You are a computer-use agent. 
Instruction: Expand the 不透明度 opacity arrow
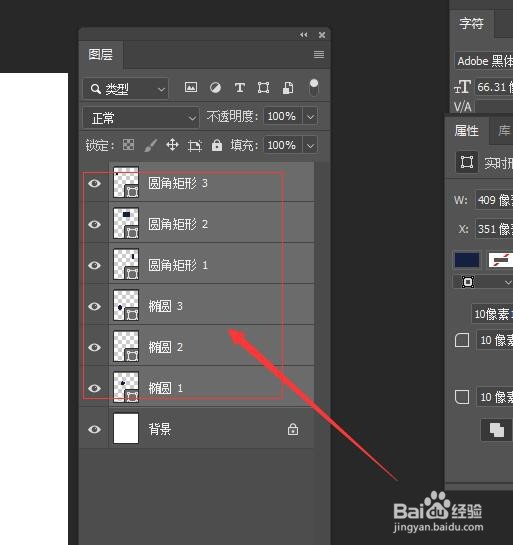[310, 116]
